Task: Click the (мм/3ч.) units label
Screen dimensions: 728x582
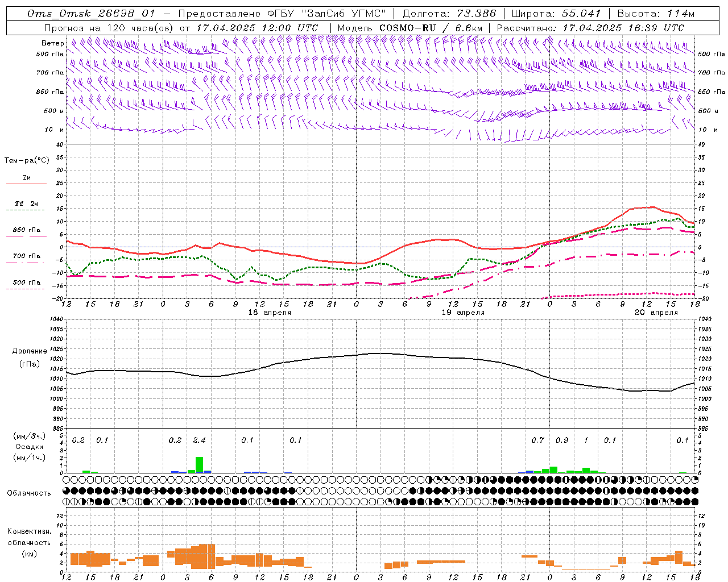Action: 29,436
